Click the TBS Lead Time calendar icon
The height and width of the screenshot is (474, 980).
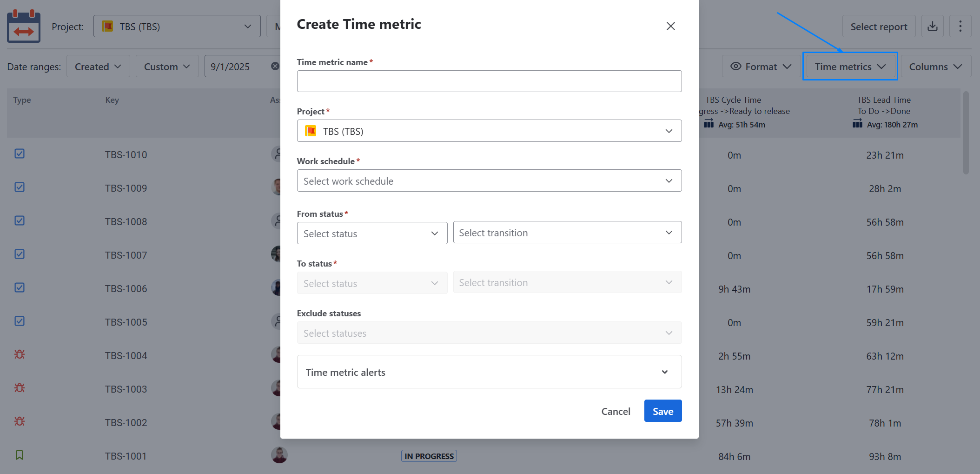pyautogui.click(x=857, y=124)
